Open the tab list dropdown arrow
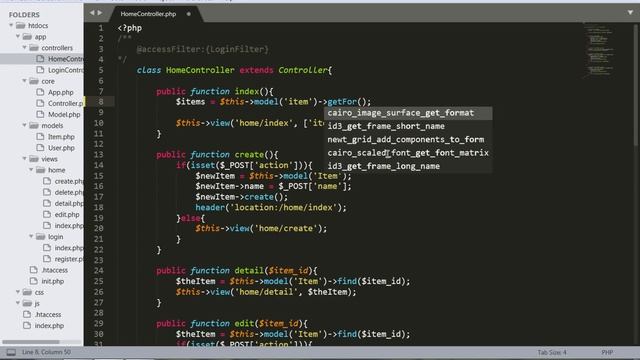The width and height of the screenshot is (640, 360). point(630,13)
